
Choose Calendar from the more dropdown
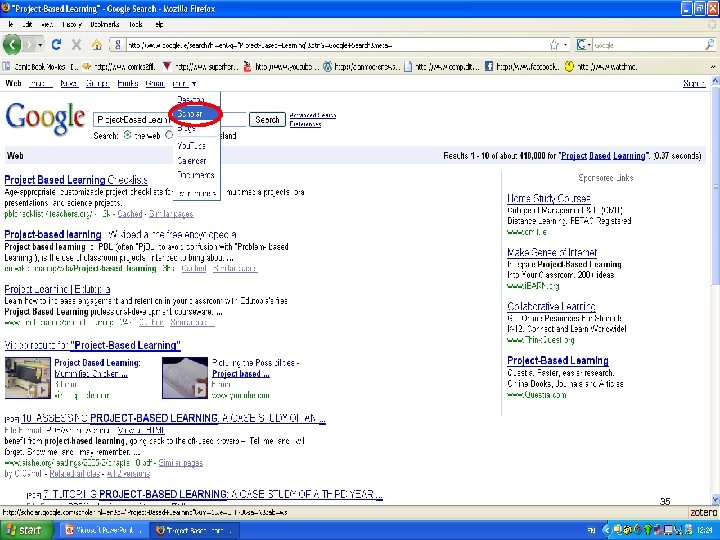pos(191,161)
